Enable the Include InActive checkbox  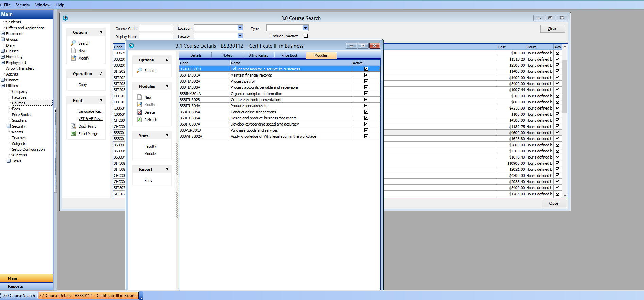pos(306,36)
